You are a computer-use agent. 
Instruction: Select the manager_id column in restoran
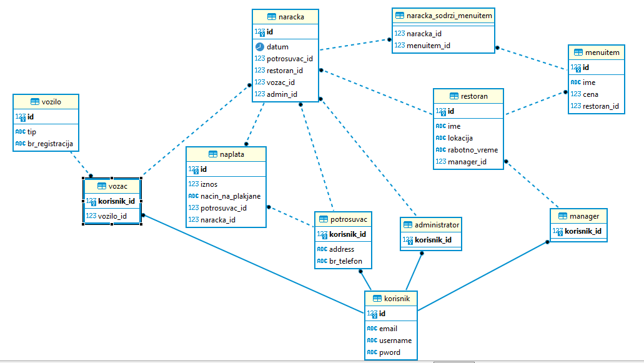467,162
